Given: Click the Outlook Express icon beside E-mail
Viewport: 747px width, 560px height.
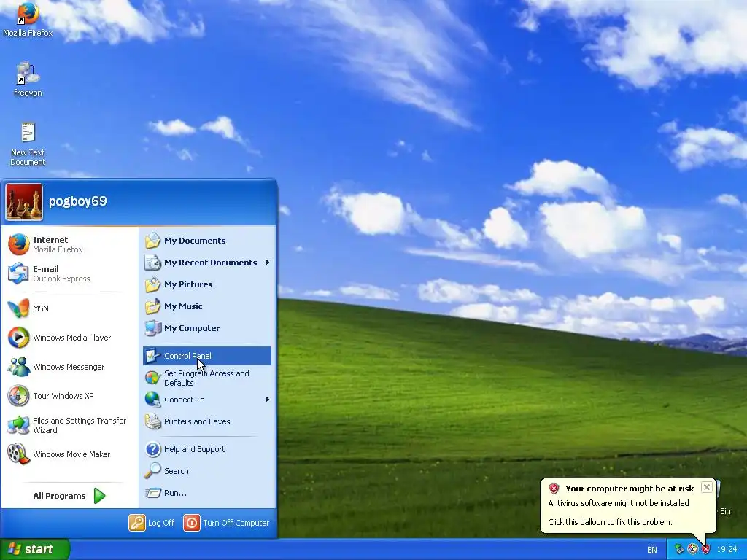Looking at the screenshot, I should tap(18, 273).
